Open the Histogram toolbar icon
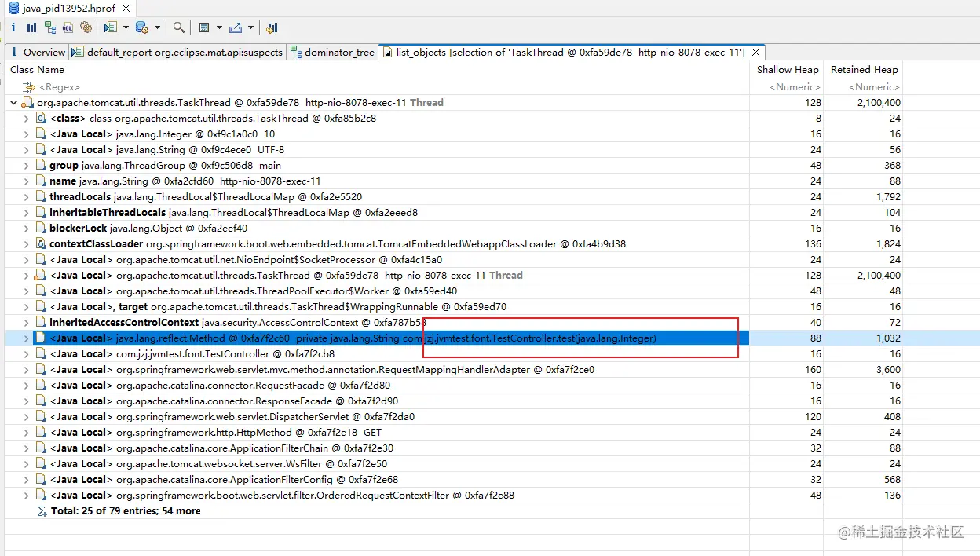Image resolution: width=980 pixels, height=556 pixels. pyautogui.click(x=31, y=27)
